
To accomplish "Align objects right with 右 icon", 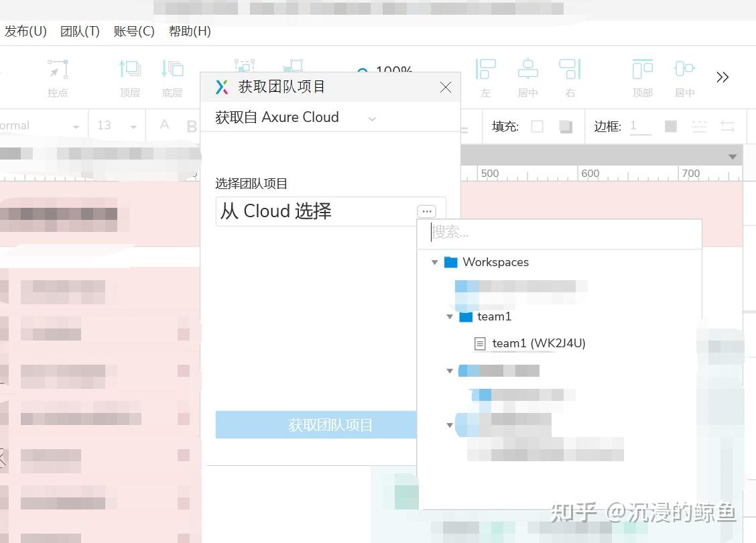I will (x=570, y=75).
